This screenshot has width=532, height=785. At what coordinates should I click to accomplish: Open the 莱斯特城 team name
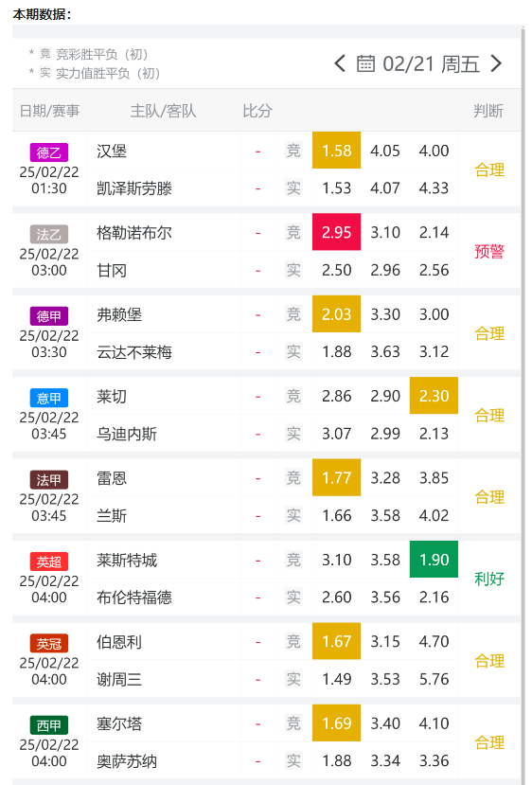tap(127, 560)
